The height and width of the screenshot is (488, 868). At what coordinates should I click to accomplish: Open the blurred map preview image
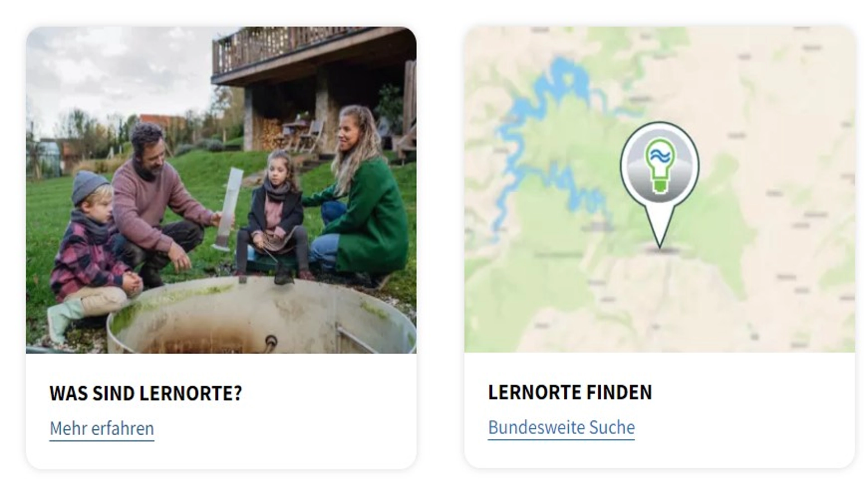[660, 189]
